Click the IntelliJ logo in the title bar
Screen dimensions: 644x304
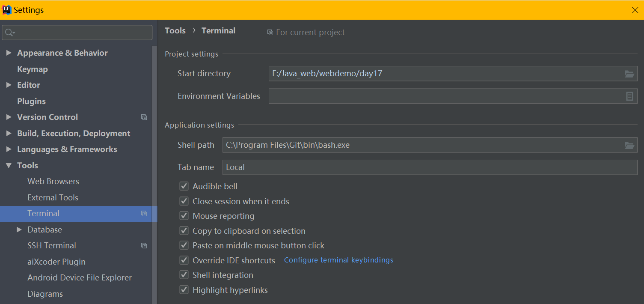click(6, 9)
